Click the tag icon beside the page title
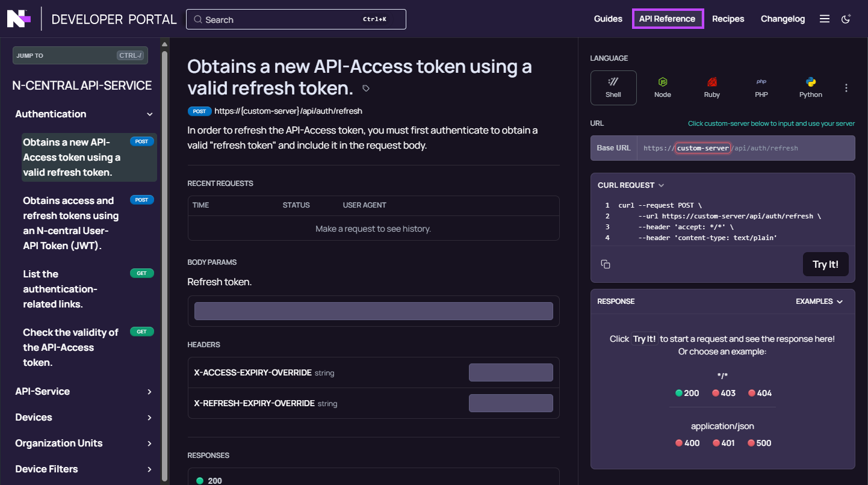The height and width of the screenshot is (485, 868). tap(366, 88)
